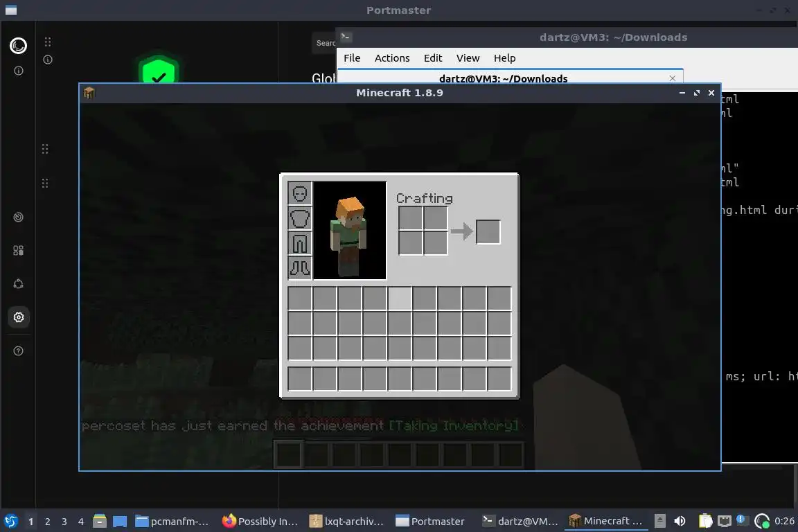Open the Portmaster apps grid icon

pos(18,251)
